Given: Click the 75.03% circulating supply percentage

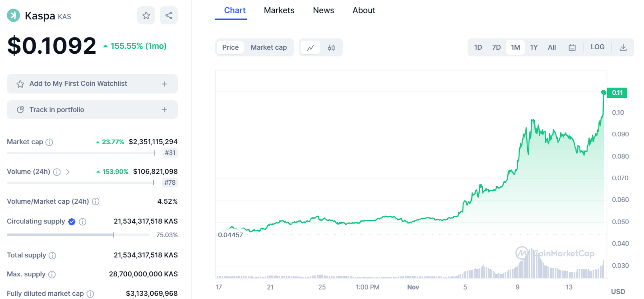Looking at the screenshot, I should click(x=167, y=235).
